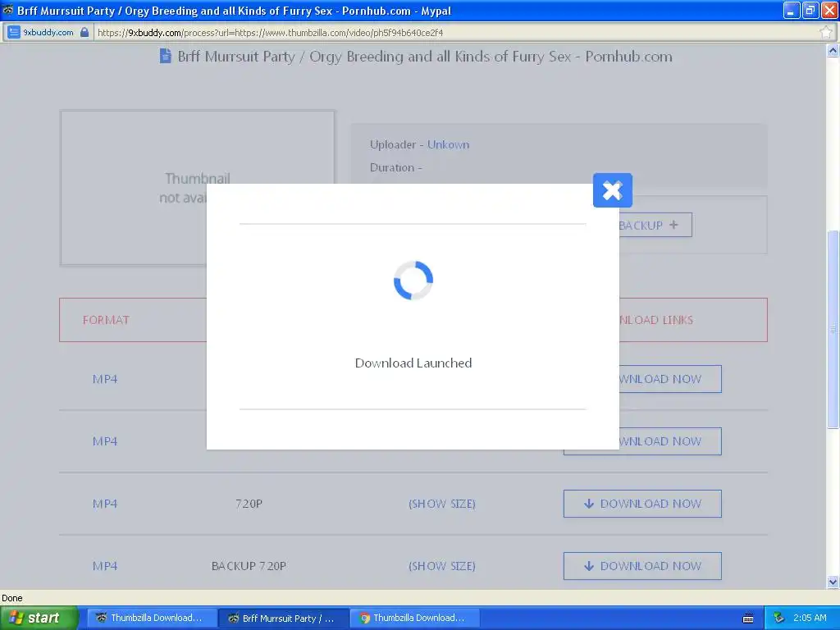Click the thumbnail not available placeholder
Viewport: 840px width, 630px height.
coord(134,188)
